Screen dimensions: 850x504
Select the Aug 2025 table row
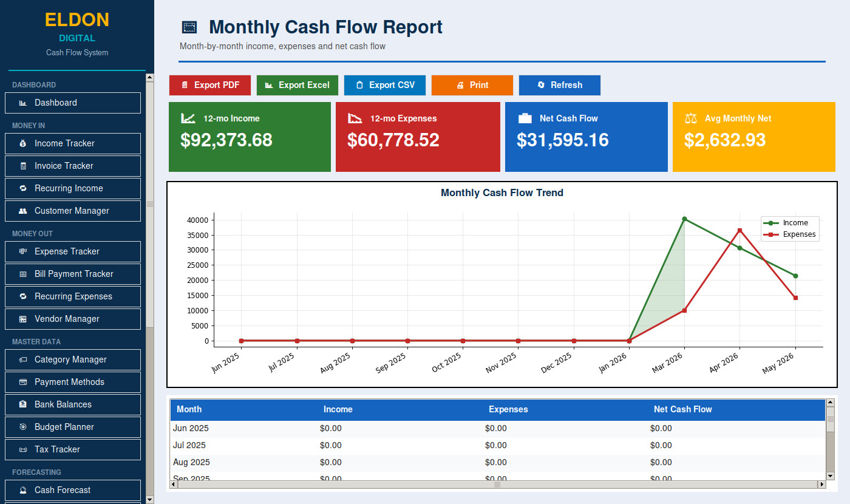[498, 463]
